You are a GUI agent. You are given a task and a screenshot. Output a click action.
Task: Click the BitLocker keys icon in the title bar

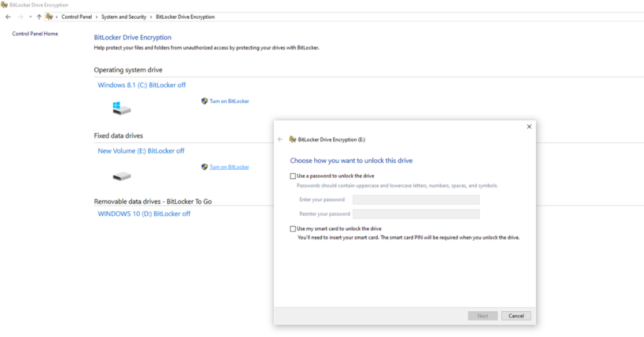[4, 5]
